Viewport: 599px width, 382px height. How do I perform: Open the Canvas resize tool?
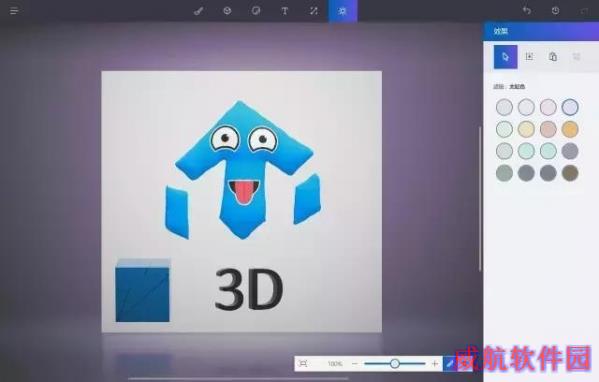tap(314, 11)
